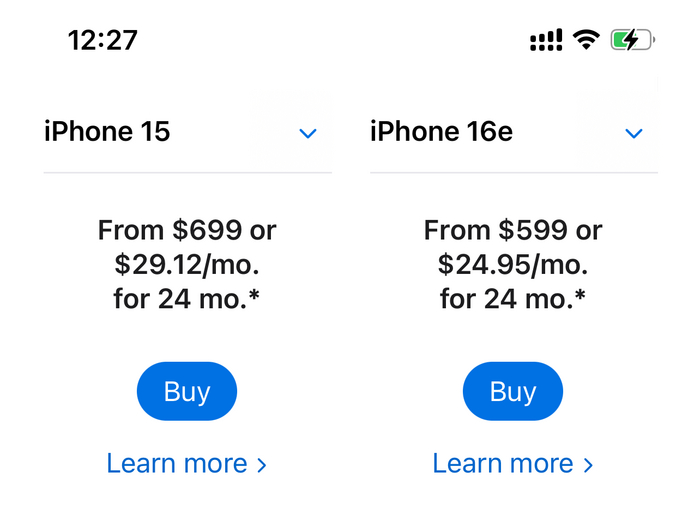
Task: Open the iPhone 16e model selector
Action: [441, 132]
